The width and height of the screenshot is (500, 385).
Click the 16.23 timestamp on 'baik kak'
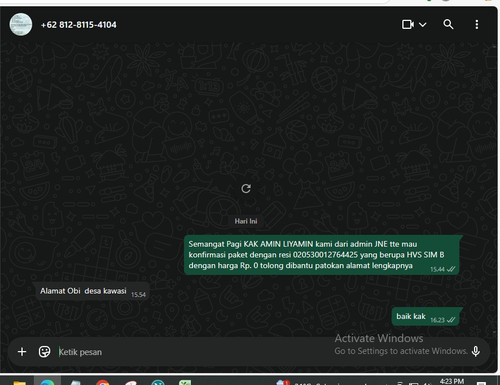(x=437, y=320)
